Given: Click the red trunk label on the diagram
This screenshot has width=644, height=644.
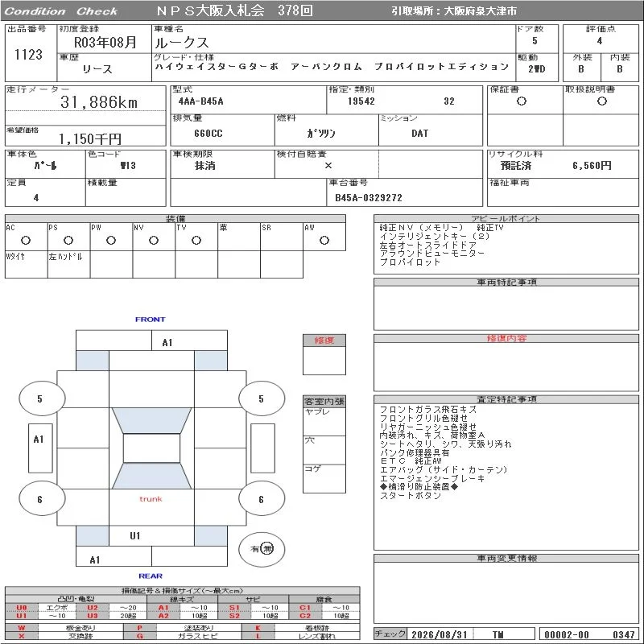Looking at the screenshot, I should coord(151,499).
